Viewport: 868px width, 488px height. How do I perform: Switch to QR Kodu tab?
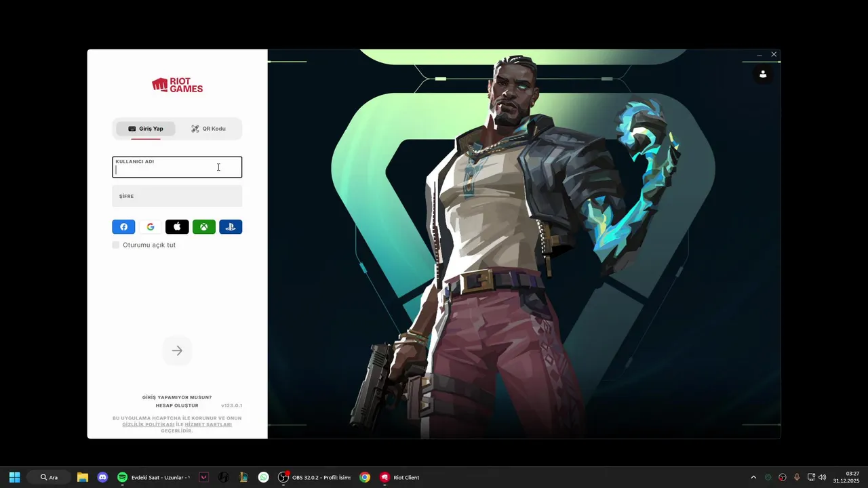pyautogui.click(x=208, y=129)
